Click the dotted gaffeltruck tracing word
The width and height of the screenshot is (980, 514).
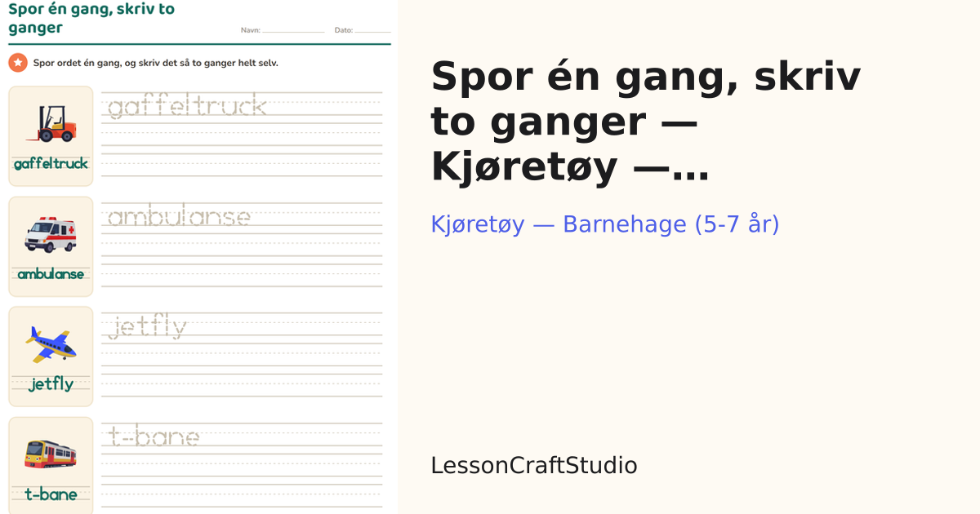(187, 105)
